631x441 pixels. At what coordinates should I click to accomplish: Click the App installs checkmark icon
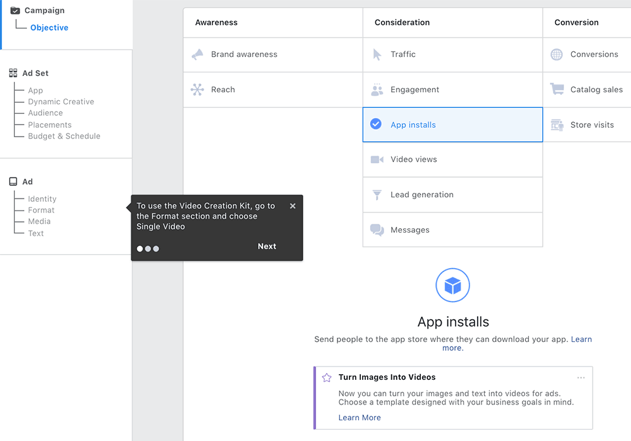point(376,124)
